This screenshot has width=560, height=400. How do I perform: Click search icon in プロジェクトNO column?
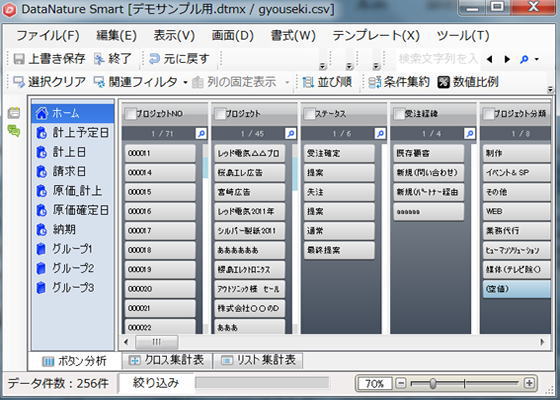(x=201, y=134)
